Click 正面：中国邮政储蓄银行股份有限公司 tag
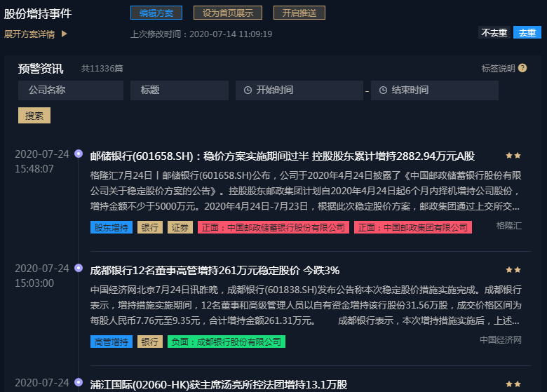Screen dimensions: 547x392 click(x=273, y=227)
